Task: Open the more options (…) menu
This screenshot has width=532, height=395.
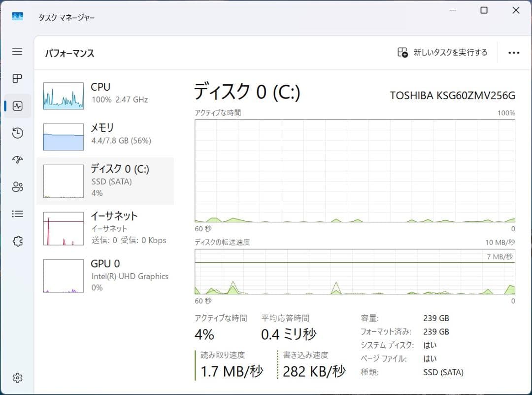Action: click(513, 52)
